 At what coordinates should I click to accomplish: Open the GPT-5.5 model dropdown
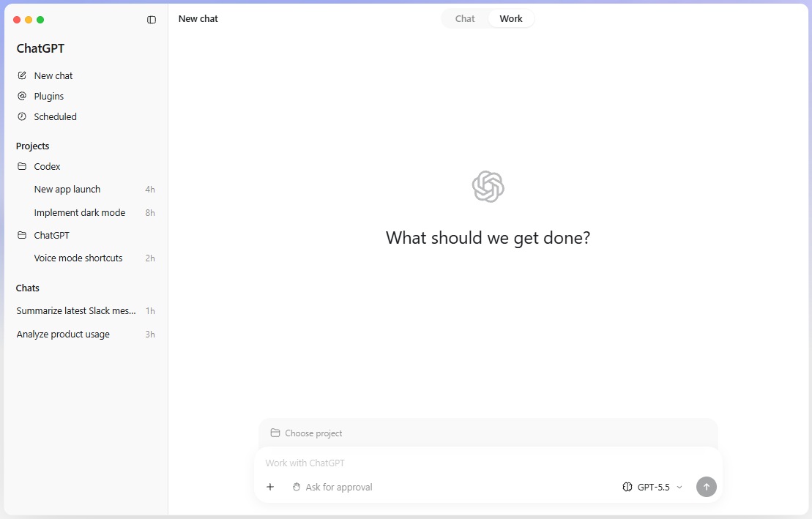(652, 487)
